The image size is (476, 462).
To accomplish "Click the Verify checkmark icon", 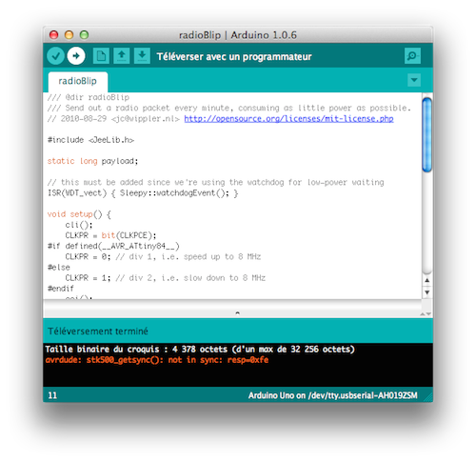I will click(56, 56).
